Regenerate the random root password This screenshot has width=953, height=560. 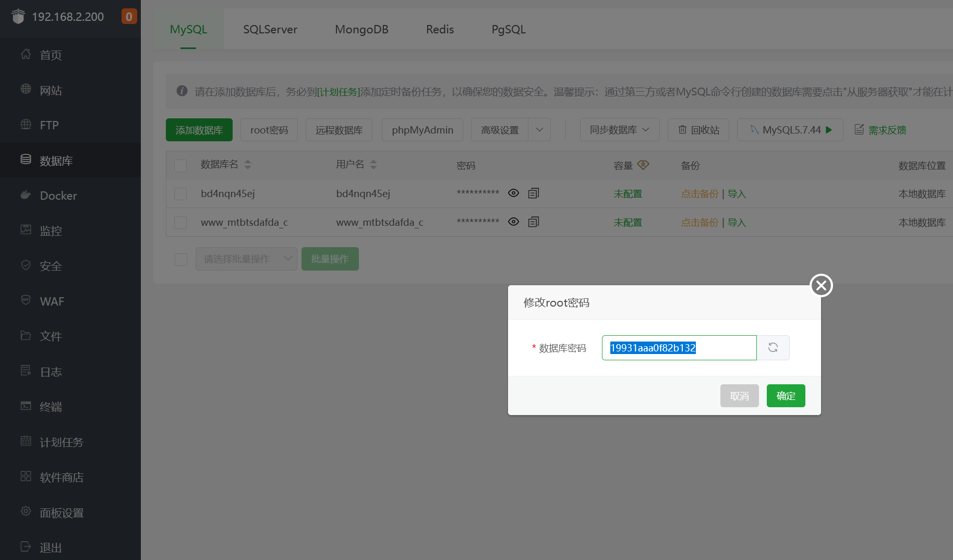[x=773, y=348]
